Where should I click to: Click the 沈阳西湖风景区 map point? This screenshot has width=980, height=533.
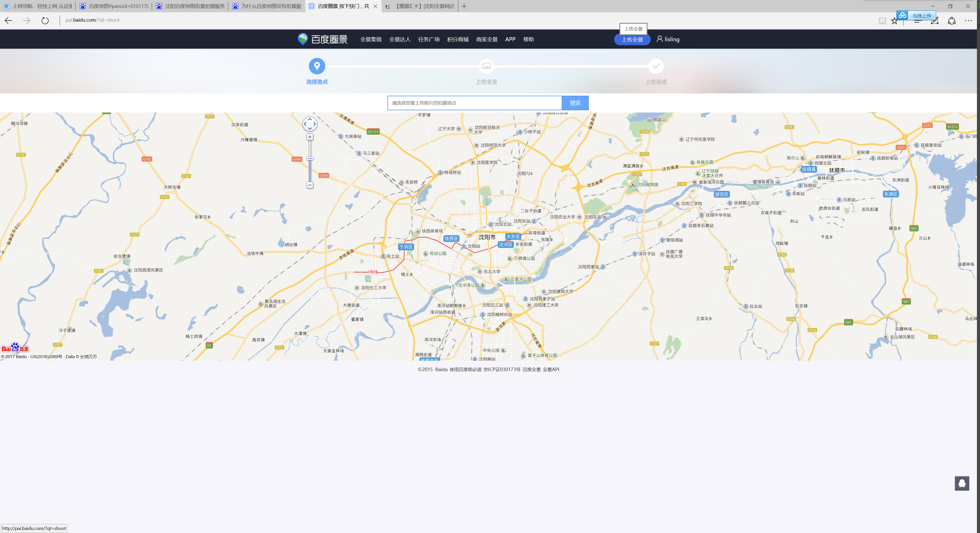[x=145, y=270]
